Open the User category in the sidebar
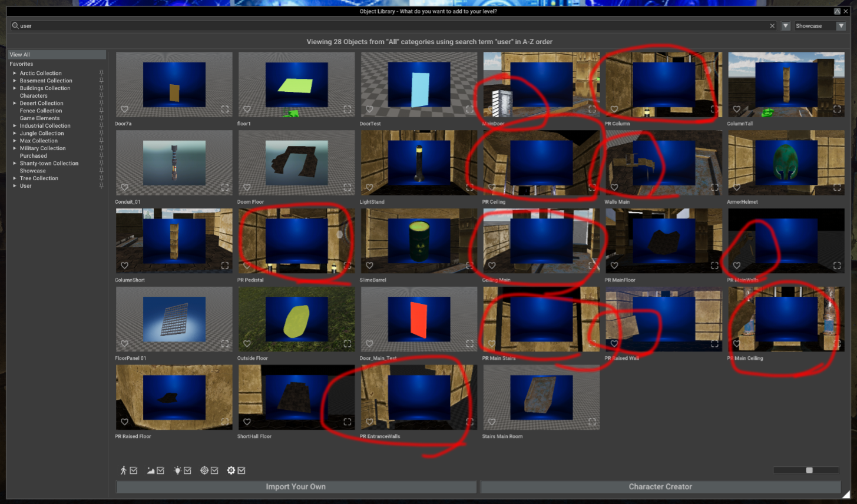857x504 pixels. click(x=25, y=185)
